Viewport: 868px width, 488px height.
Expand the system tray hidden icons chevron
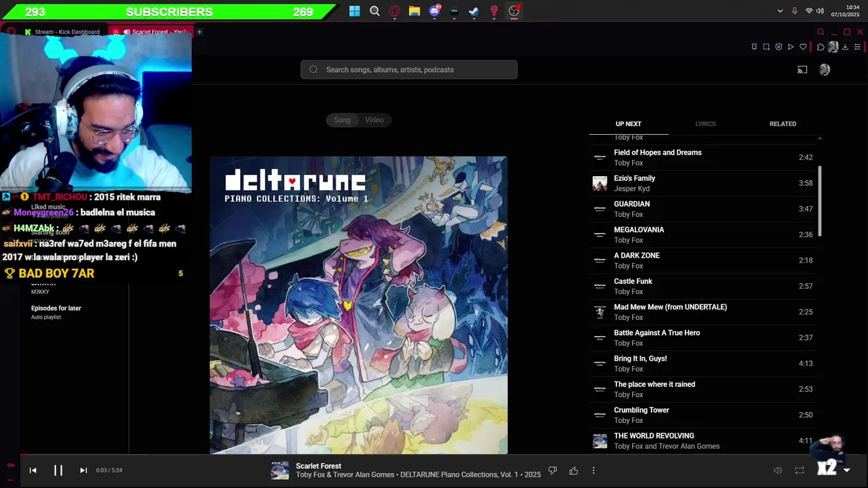[780, 11]
